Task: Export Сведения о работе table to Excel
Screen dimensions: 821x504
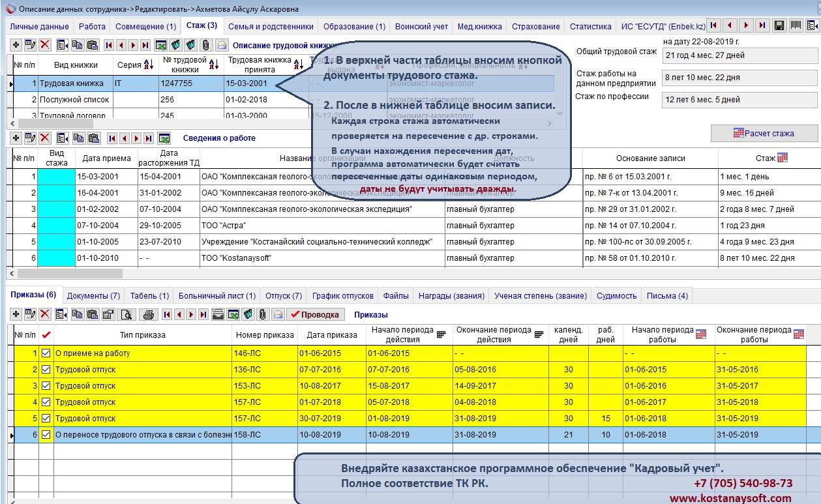Action: coord(164,138)
